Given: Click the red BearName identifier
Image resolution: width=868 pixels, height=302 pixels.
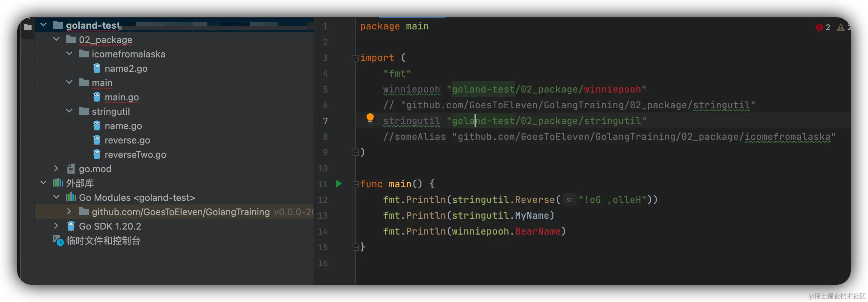Looking at the screenshot, I should click(x=538, y=231).
